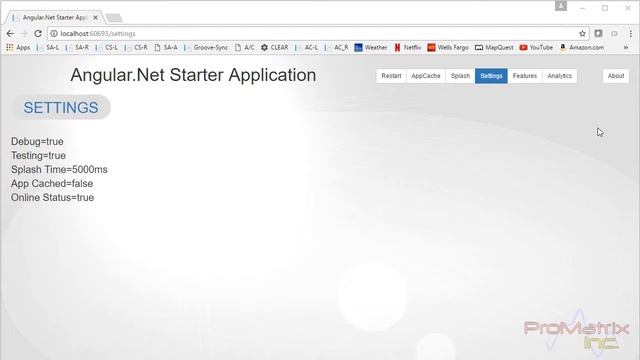Open the AC_R bookmark

(x=337, y=47)
